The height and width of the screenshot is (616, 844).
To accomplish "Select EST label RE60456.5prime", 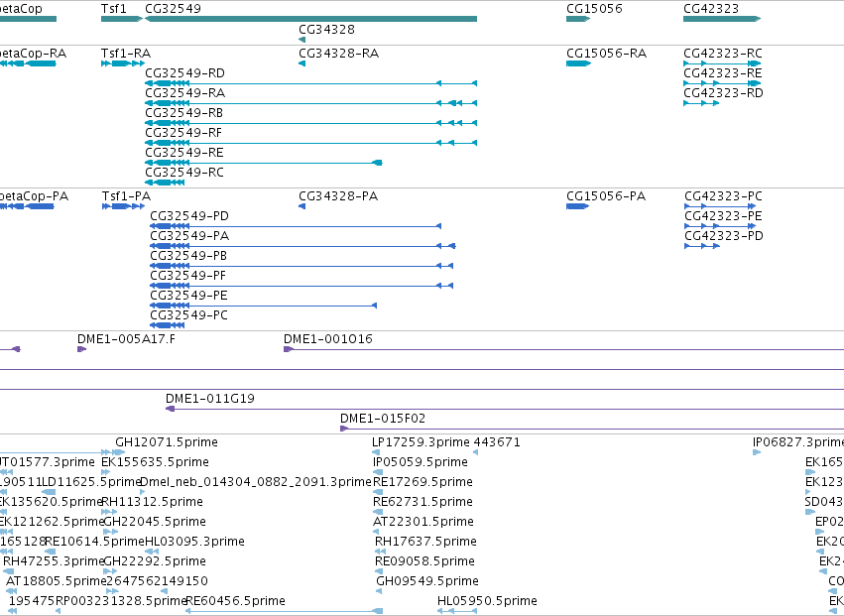I will 235,601.
